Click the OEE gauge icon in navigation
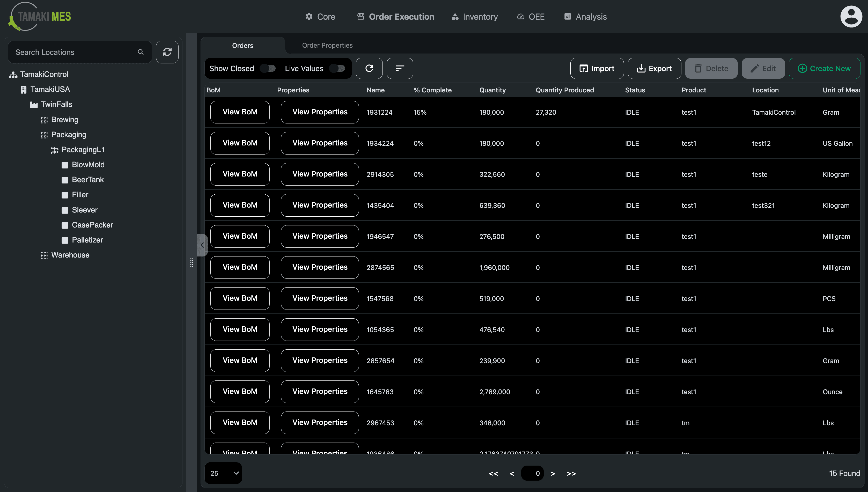 coord(521,17)
